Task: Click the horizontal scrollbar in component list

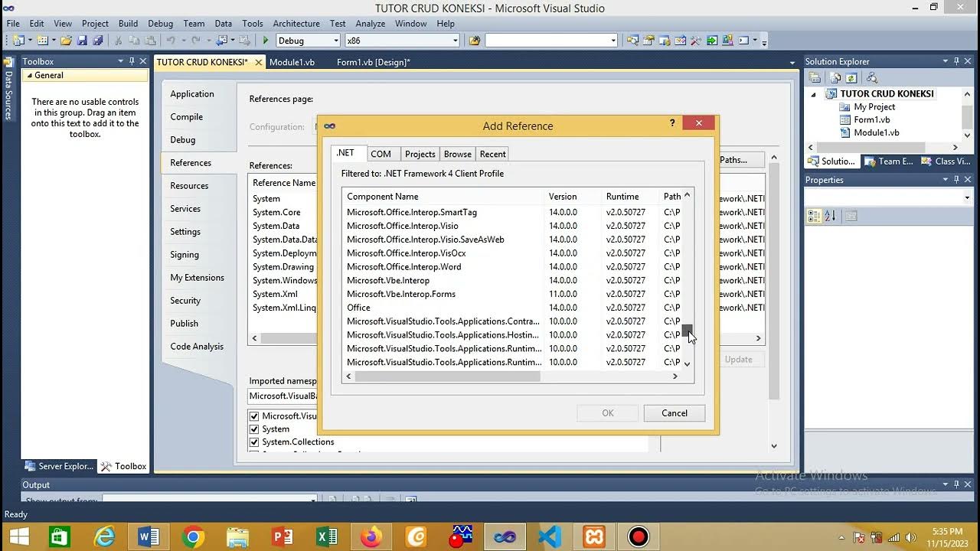Action: [x=447, y=377]
